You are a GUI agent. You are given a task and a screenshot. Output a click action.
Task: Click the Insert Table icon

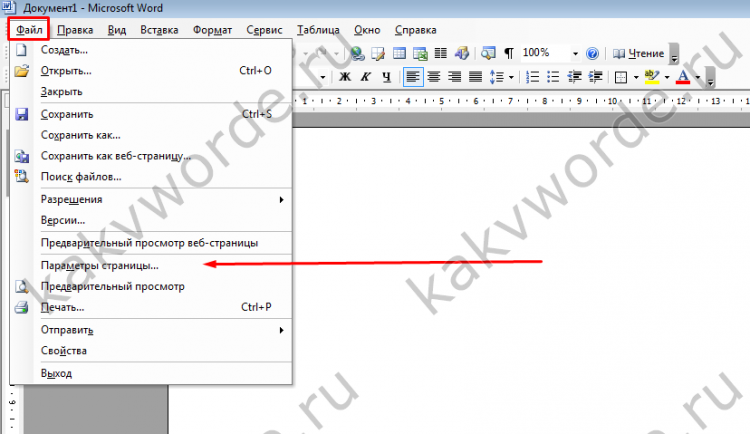[x=399, y=53]
